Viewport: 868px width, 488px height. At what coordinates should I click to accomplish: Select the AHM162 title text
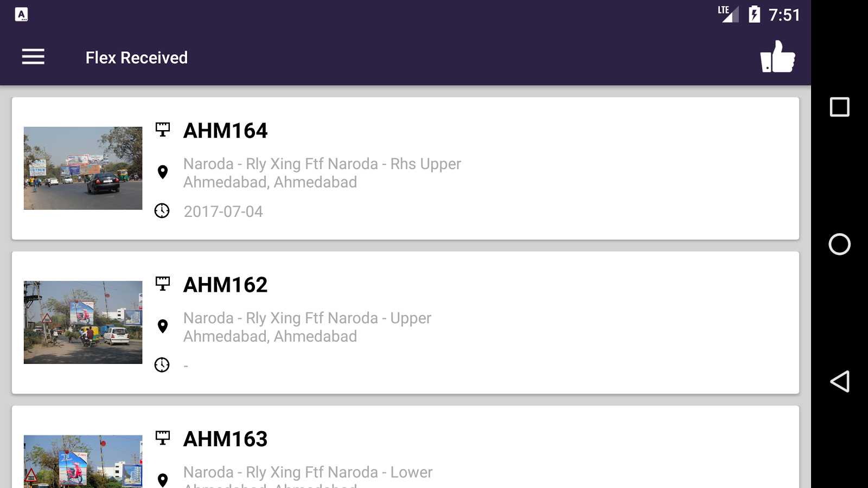point(226,285)
